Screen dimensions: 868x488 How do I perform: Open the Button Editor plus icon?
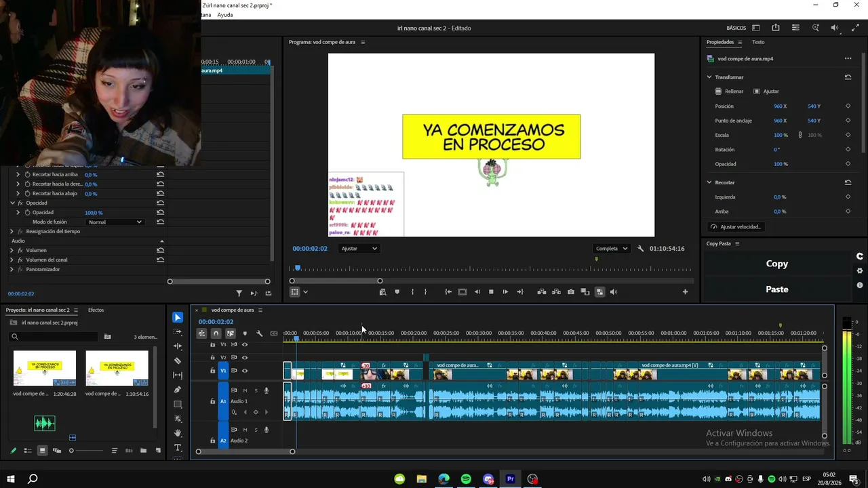pyautogui.click(x=685, y=292)
